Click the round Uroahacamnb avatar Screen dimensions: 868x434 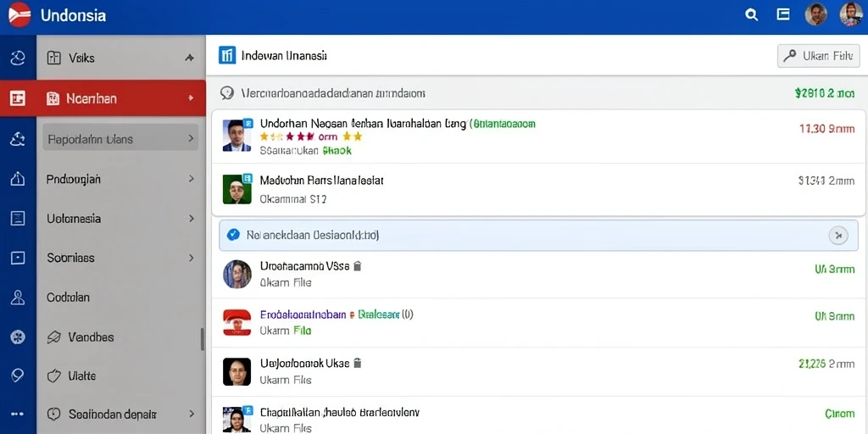(x=237, y=274)
